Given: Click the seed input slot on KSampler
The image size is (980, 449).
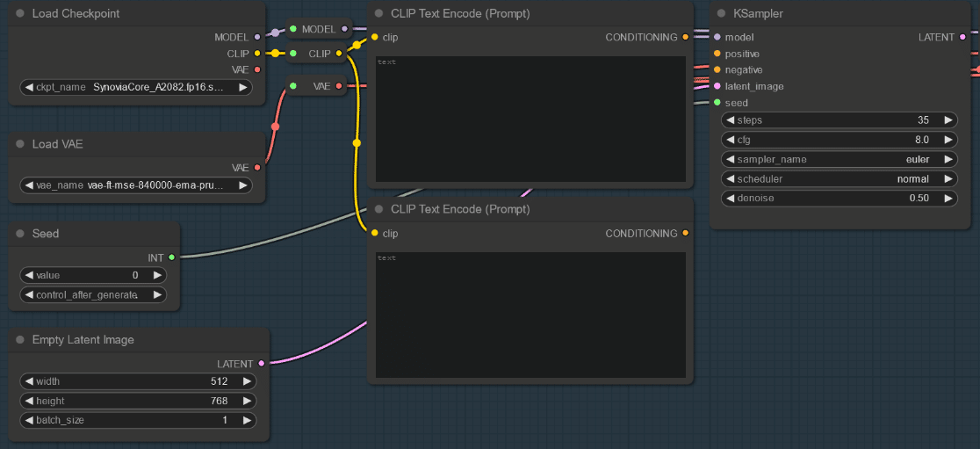Looking at the screenshot, I should pyautogui.click(x=717, y=103).
